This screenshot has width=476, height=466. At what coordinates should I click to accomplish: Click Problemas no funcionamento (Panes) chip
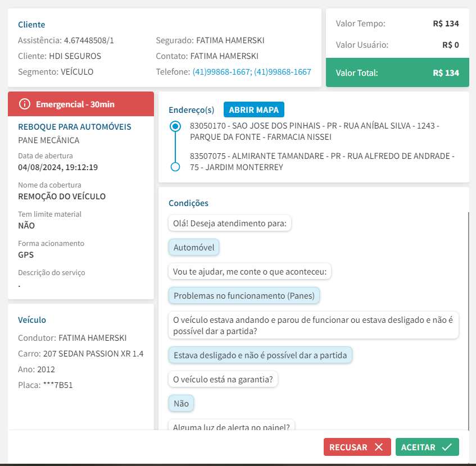point(244,295)
